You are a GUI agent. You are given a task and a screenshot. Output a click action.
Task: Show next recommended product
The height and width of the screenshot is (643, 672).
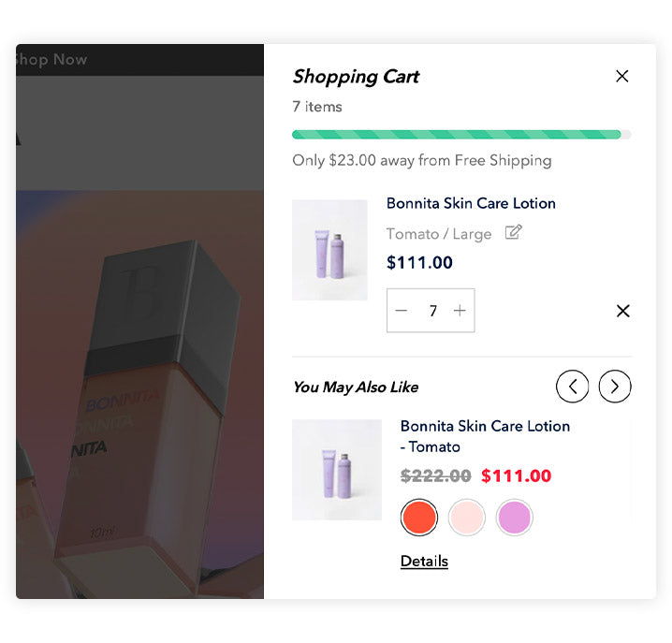click(615, 386)
